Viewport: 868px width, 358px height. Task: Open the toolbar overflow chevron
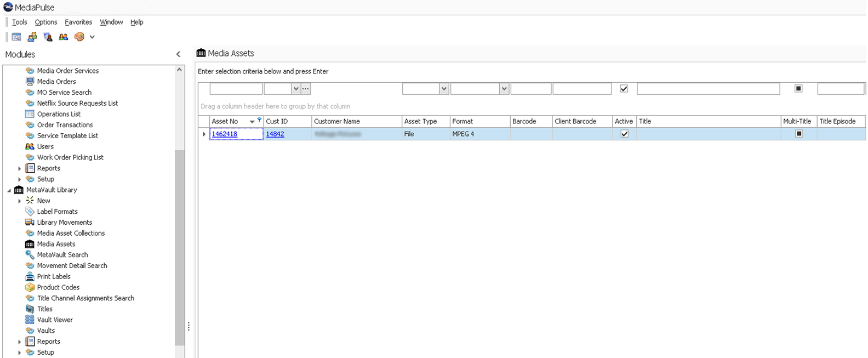click(92, 37)
